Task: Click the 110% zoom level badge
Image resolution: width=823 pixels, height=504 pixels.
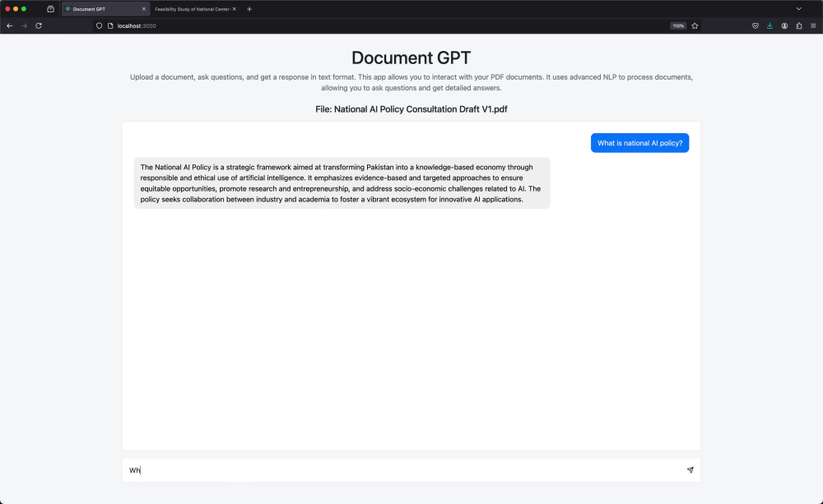Action: [678, 25]
